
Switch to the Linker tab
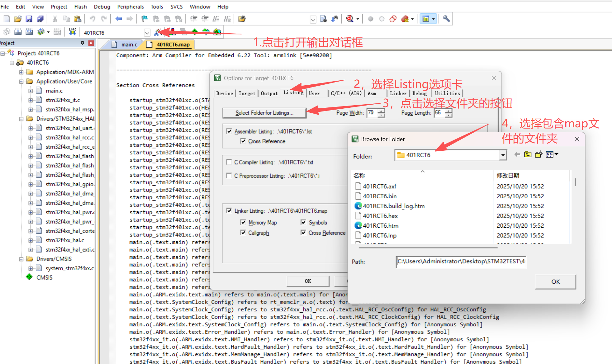[398, 93]
